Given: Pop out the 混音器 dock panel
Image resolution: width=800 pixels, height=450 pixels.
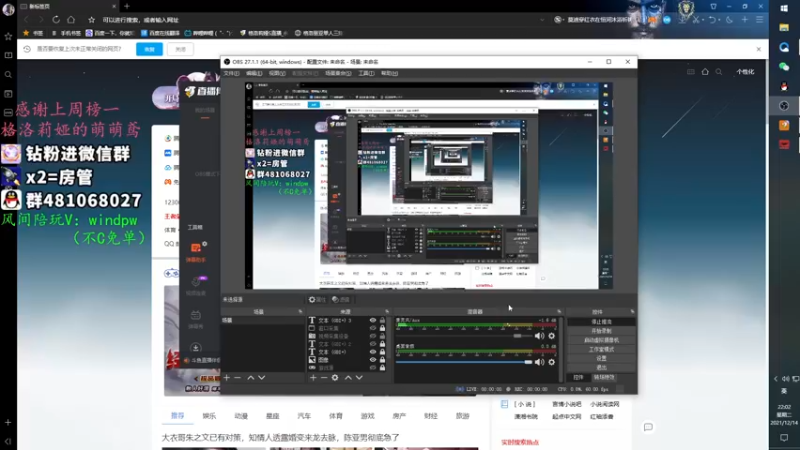Looking at the screenshot, I should (559, 312).
